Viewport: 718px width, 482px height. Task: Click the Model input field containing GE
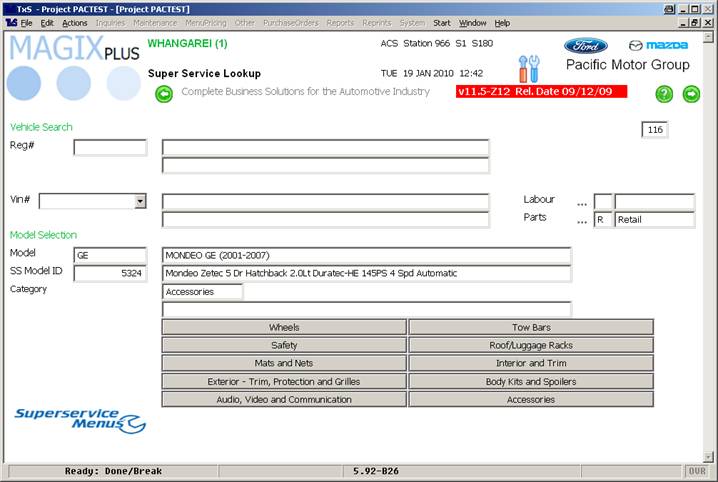click(x=110, y=255)
